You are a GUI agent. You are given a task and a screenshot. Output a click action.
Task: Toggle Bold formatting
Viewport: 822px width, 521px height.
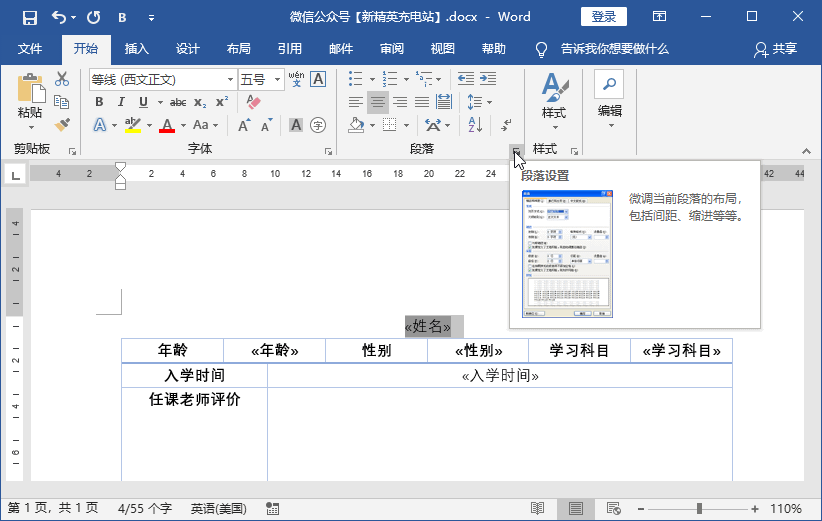[99, 102]
